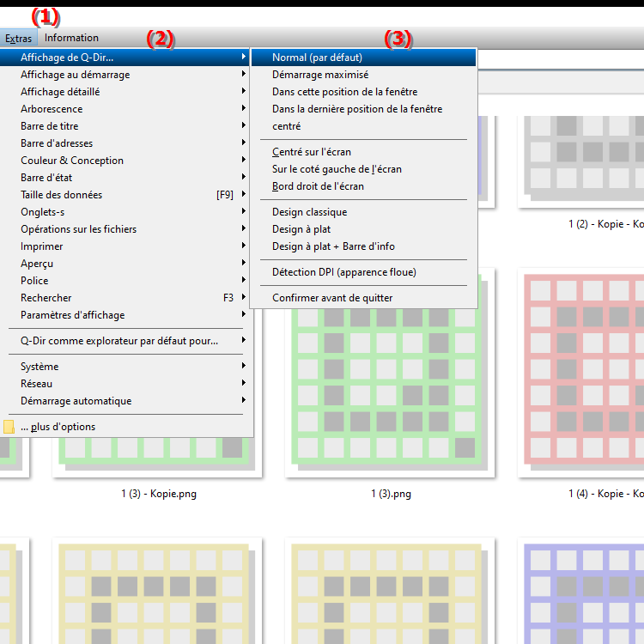Open Barre d'état submenu
Screen dimensions: 644x644
[x=125, y=178]
